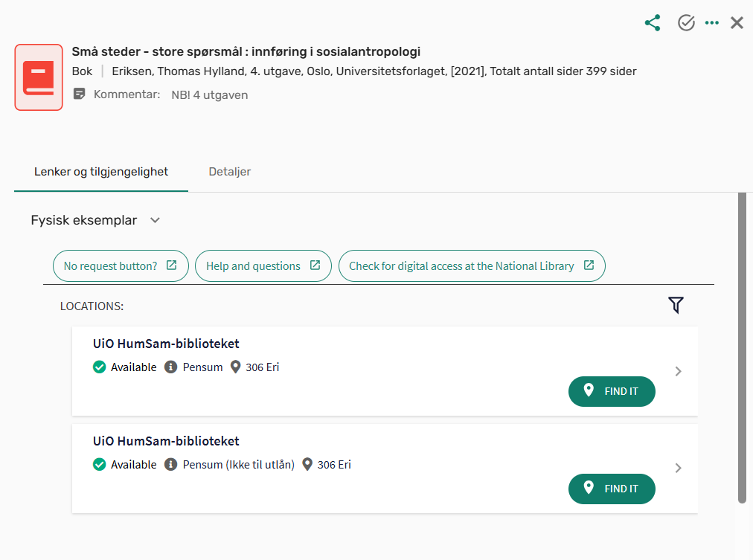Expand the first UiO HumSam-biblioteket Pensum location chevron
Viewport: 753px width, 560px height.
[x=678, y=371]
